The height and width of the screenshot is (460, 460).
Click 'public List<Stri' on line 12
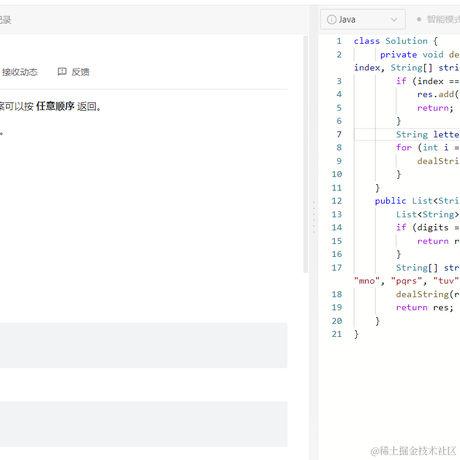pos(417,201)
